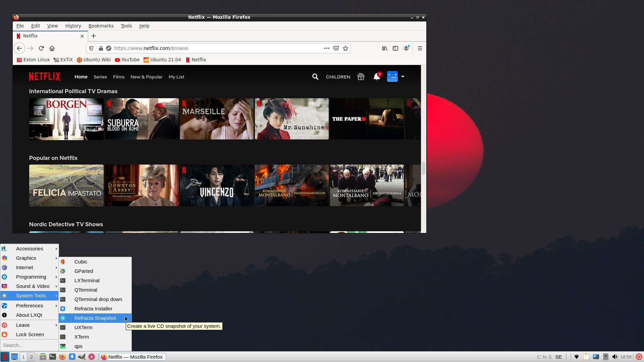644x362 pixels.
Task: Open the Firefox account icon
Action: tap(406, 48)
